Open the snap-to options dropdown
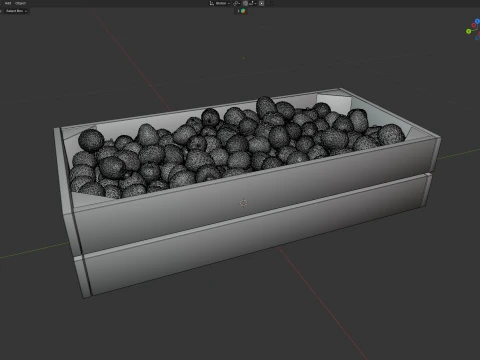 [253, 3]
